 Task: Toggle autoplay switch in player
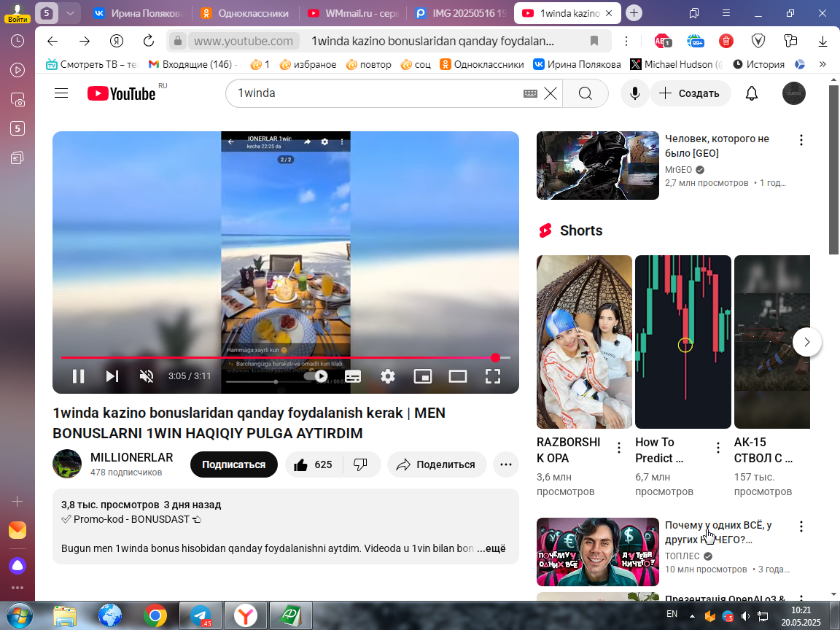pos(316,376)
